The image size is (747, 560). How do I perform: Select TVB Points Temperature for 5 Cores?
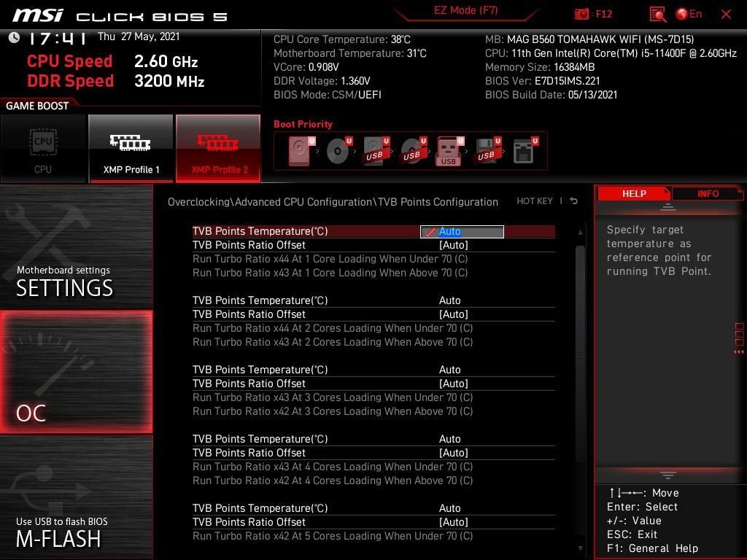(373, 508)
